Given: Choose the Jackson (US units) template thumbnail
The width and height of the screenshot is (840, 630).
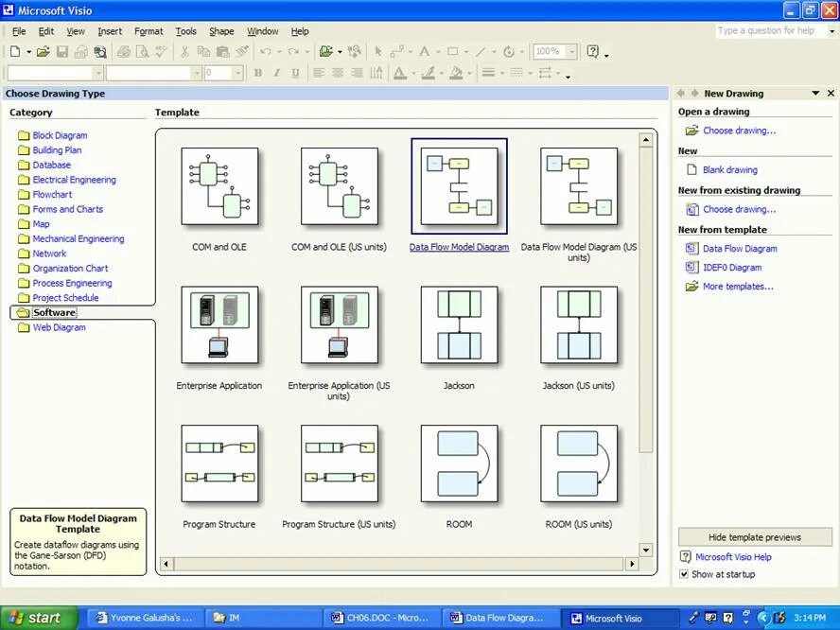Looking at the screenshot, I should point(579,324).
